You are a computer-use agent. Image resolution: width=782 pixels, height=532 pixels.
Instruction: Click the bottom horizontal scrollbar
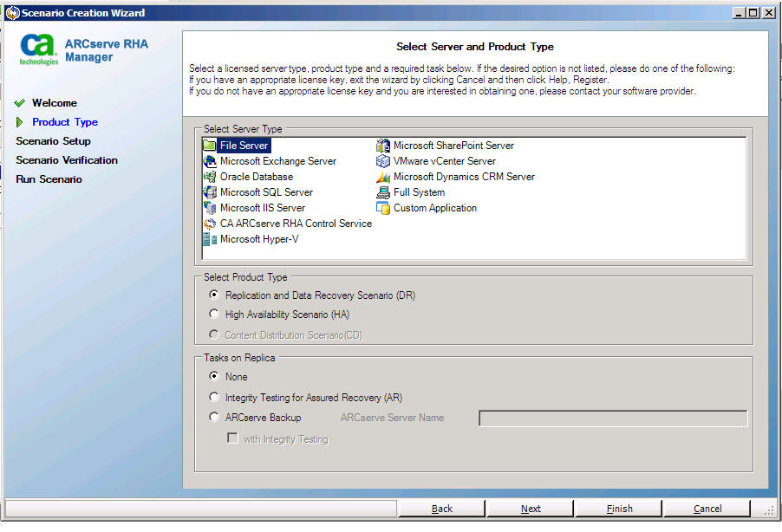click(199, 509)
